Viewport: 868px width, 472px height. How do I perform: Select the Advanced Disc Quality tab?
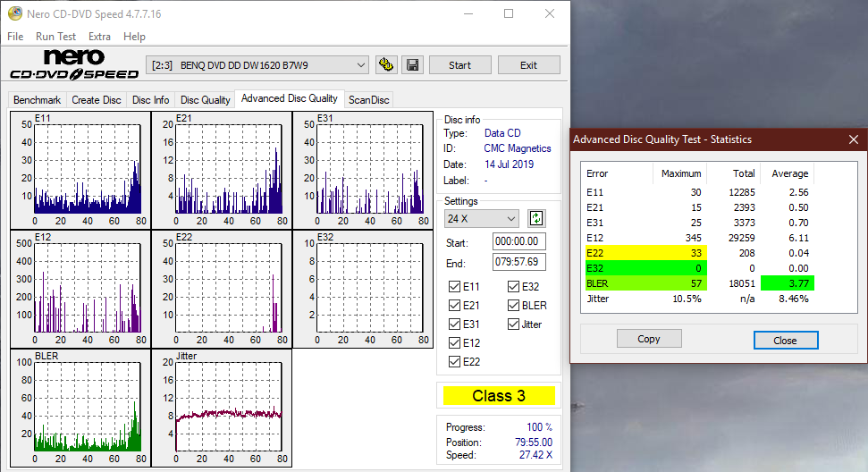click(290, 98)
